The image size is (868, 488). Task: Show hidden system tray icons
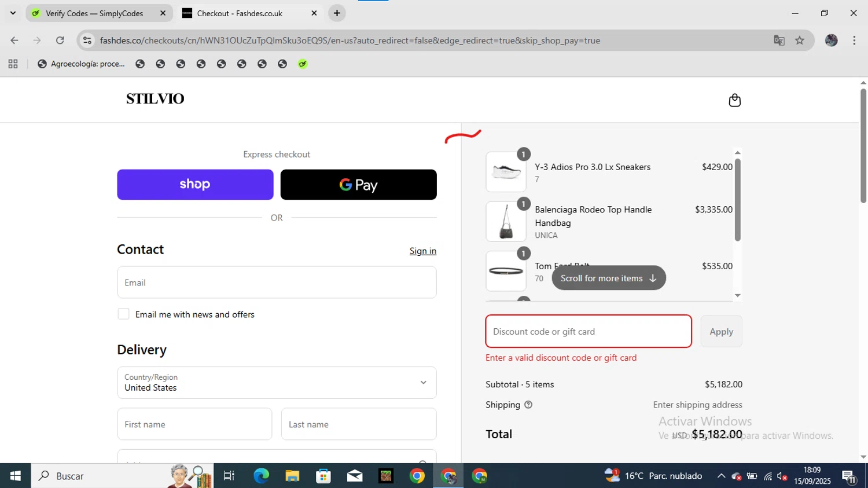click(721, 476)
